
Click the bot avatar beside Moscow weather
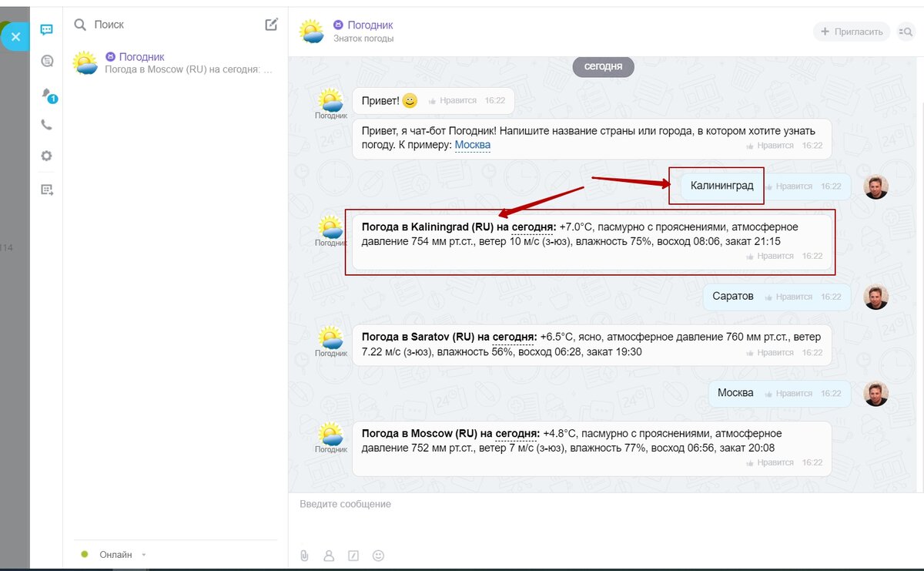click(331, 435)
